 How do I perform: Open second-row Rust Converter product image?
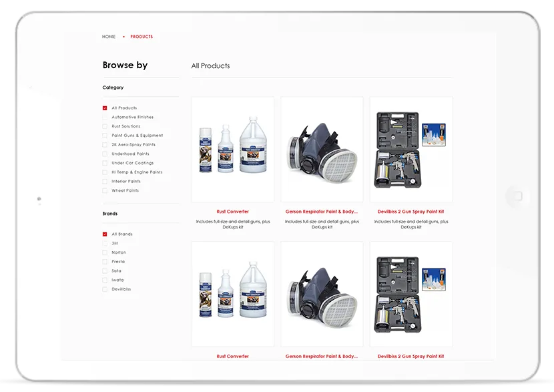(233, 294)
